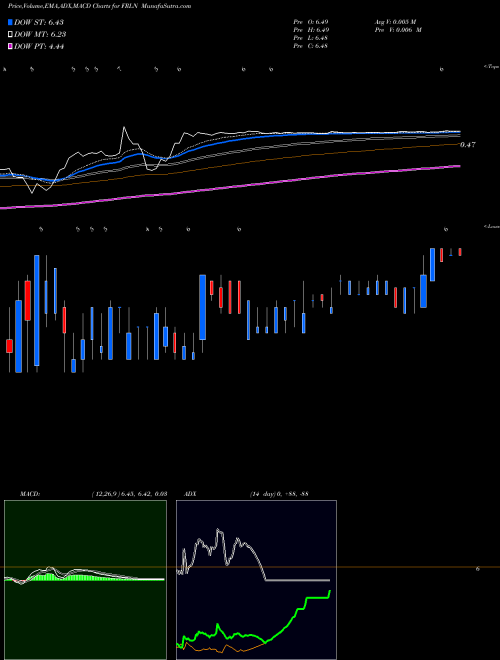The height and width of the screenshot is (660, 500).
Task: Click the 'Pre L: 6.48' value
Action: pos(311,38)
